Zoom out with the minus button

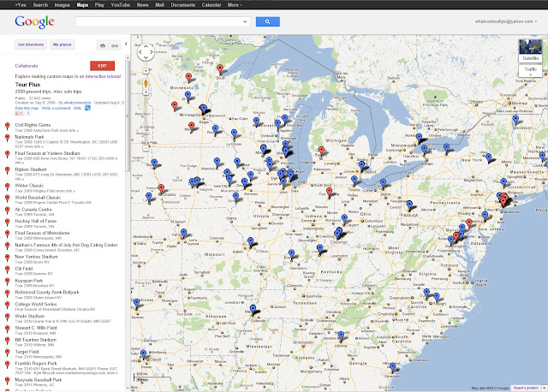(146, 148)
